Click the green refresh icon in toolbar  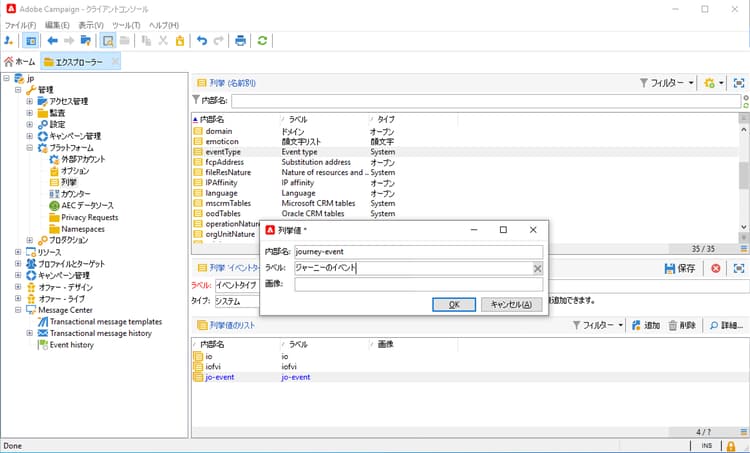click(262, 41)
